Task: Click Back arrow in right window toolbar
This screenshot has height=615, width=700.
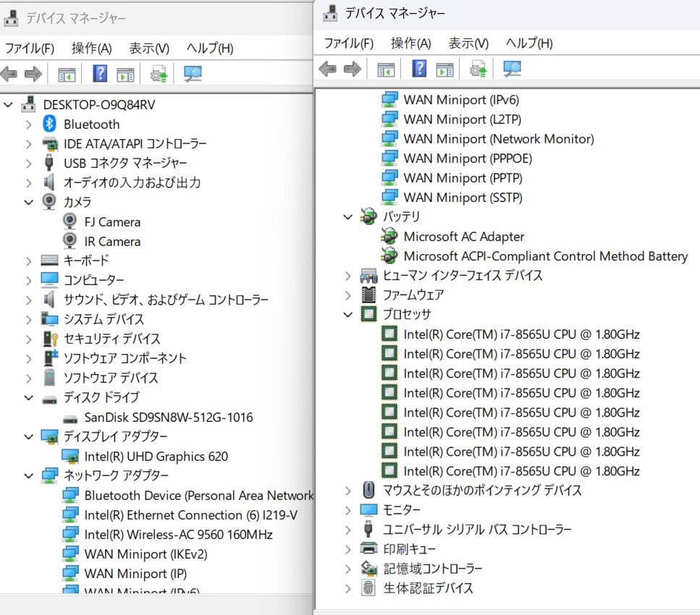Action: [328, 69]
